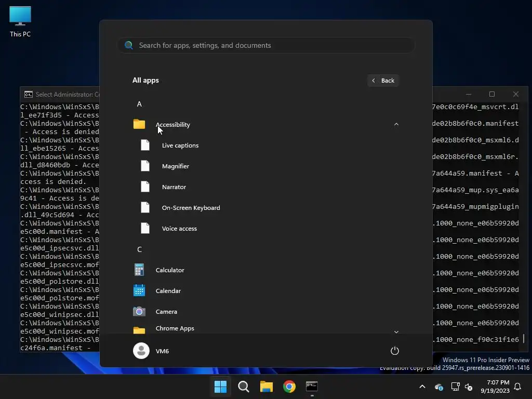Launch Narrator
The height and width of the screenshot is (399, 532).
click(174, 187)
